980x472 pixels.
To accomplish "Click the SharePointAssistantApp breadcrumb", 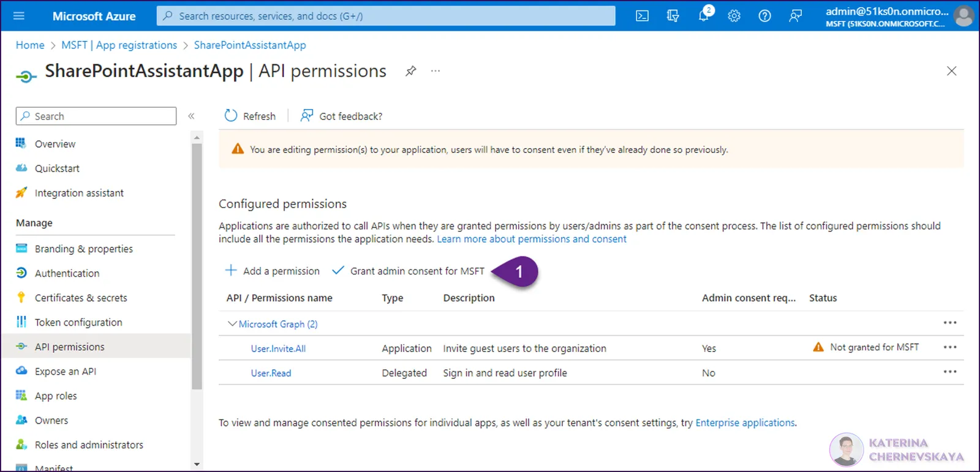I will pyautogui.click(x=250, y=45).
